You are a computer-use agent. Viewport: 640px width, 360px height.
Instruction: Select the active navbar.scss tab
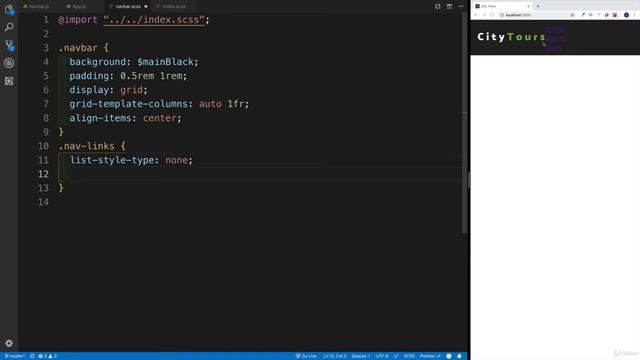coord(127,7)
